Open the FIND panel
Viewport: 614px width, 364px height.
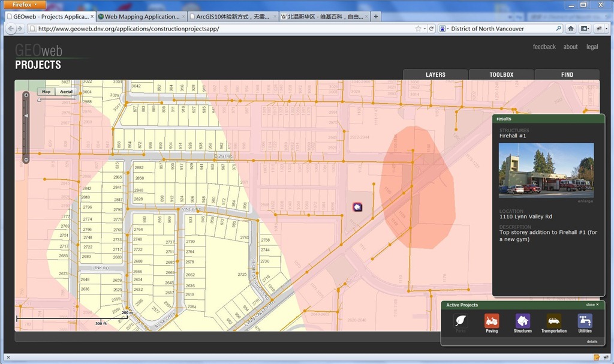(567, 75)
